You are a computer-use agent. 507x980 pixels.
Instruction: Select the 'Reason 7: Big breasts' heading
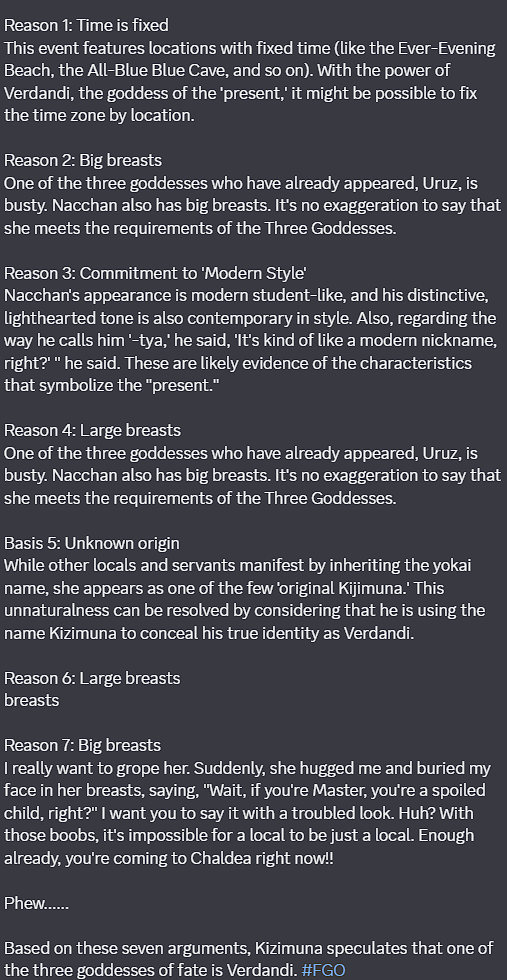(x=83, y=746)
